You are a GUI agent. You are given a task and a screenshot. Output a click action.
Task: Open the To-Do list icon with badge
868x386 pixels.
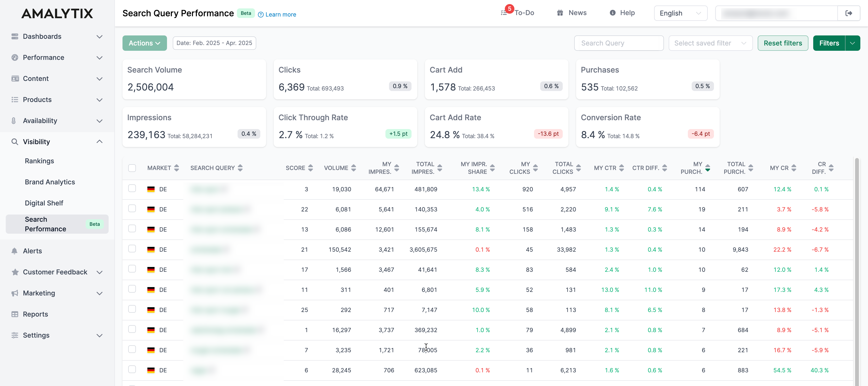[504, 12]
